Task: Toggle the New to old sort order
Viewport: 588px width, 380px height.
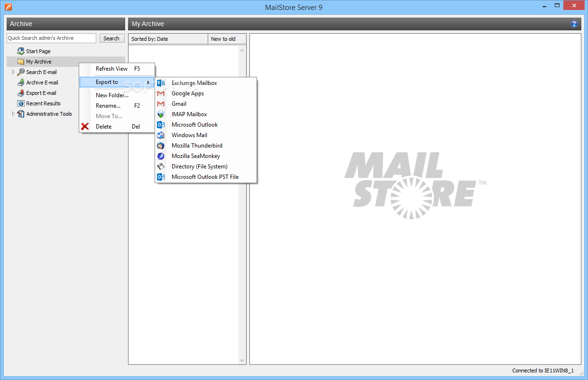Action: point(227,39)
